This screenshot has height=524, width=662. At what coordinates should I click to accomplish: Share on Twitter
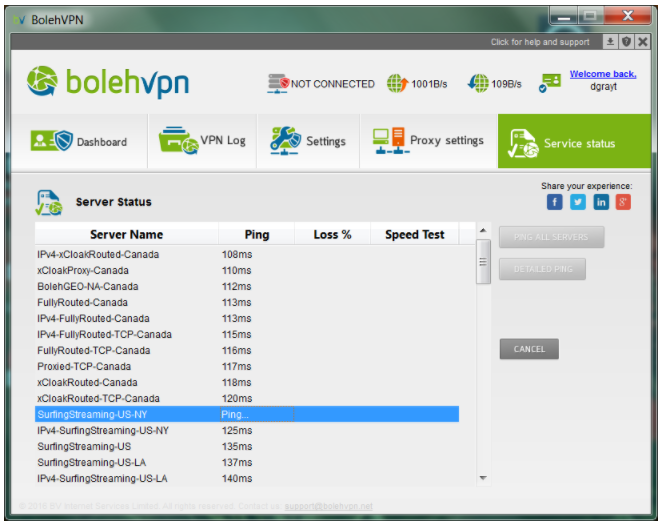point(578,202)
